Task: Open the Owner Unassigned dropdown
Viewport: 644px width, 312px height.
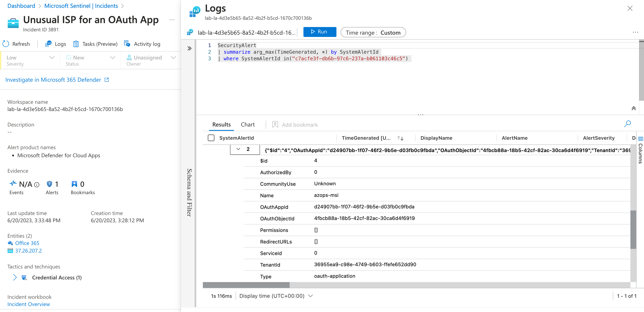Action: pyautogui.click(x=151, y=60)
